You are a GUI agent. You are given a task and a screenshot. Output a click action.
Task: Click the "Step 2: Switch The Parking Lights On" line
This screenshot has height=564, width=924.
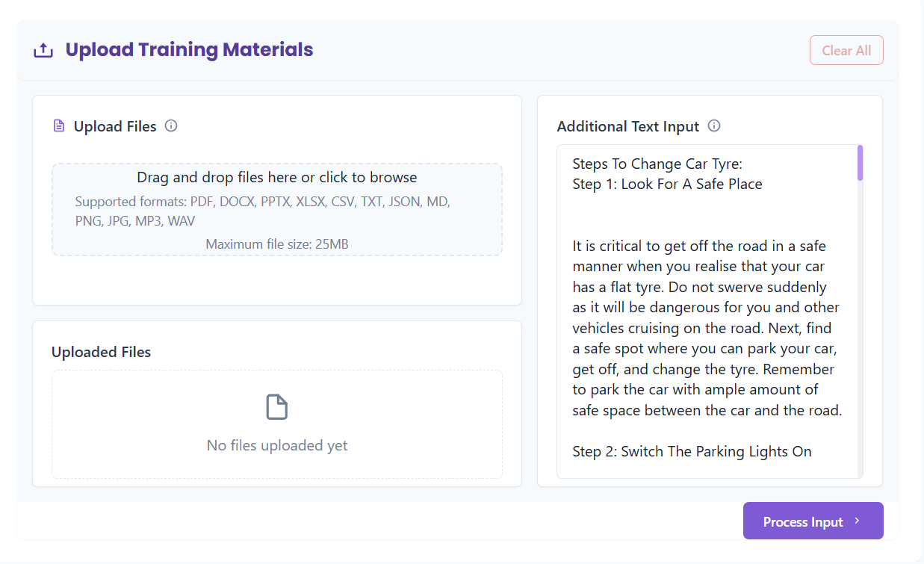[x=692, y=451]
